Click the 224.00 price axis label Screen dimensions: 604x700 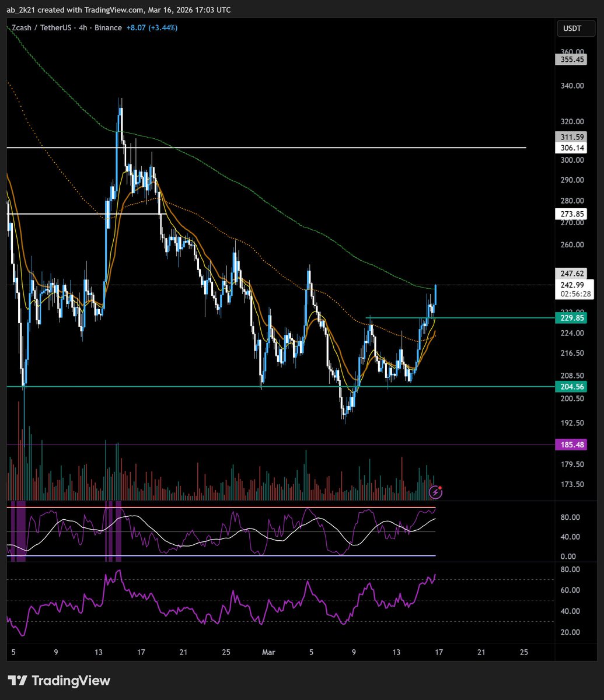click(x=572, y=333)
